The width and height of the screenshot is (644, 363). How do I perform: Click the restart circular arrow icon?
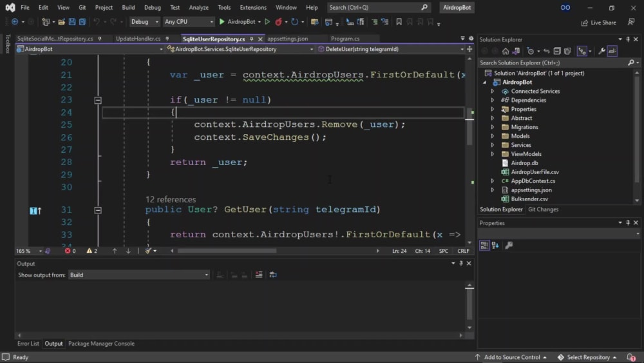pos(294,22)
